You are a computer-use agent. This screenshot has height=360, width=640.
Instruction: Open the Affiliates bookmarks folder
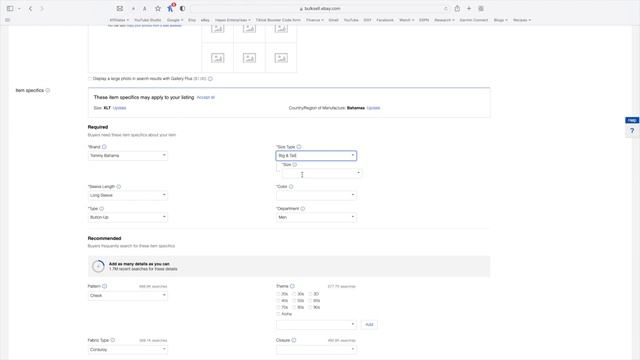click(119, 20)
